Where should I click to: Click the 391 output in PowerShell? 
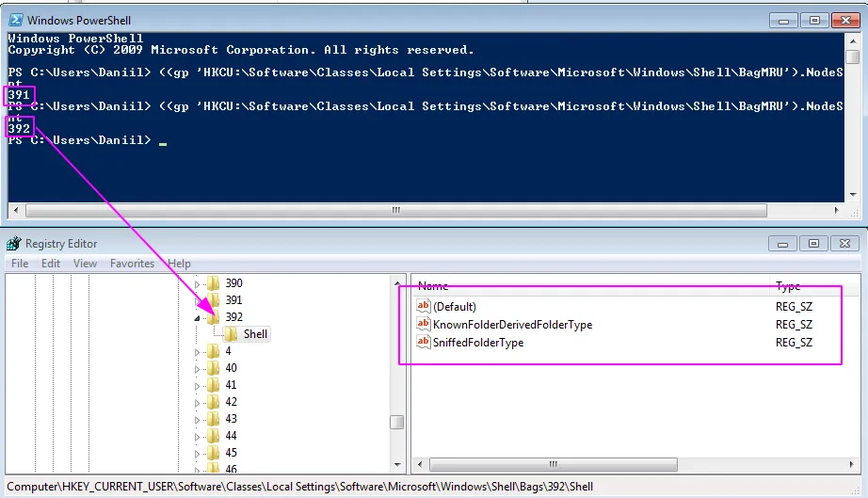pos(19,95)
